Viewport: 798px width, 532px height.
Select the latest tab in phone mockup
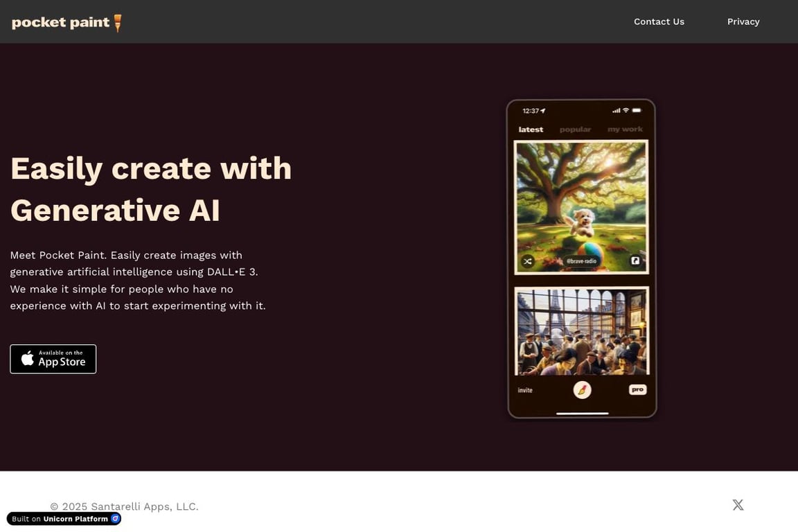tap(531, 130)
